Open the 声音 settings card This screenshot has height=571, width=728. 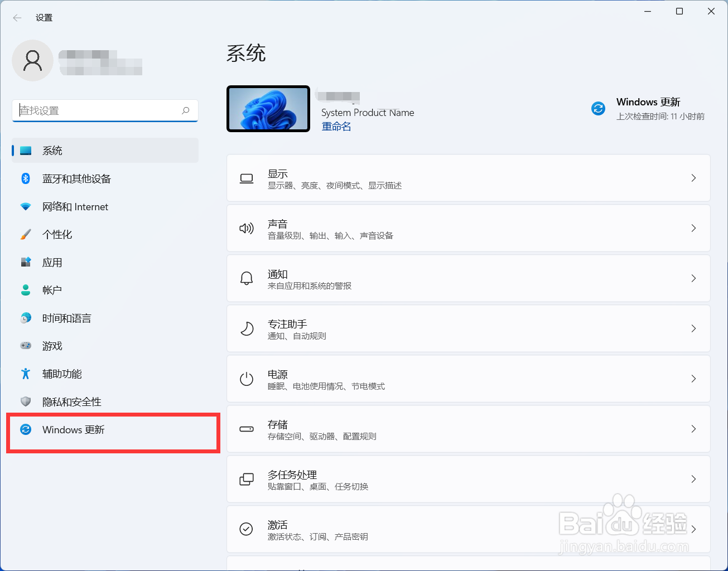click(x=469, y=228)
